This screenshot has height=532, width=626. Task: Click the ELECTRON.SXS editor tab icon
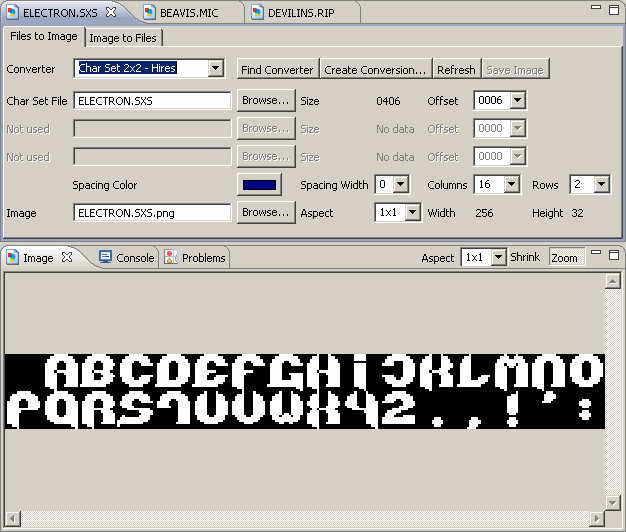[x=12, y=13]
